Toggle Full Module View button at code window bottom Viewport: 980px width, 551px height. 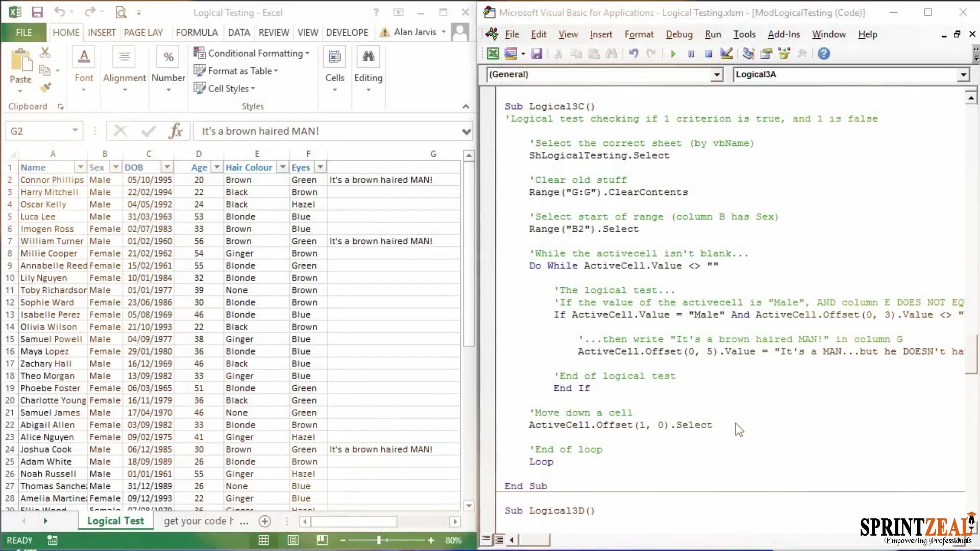499,539
